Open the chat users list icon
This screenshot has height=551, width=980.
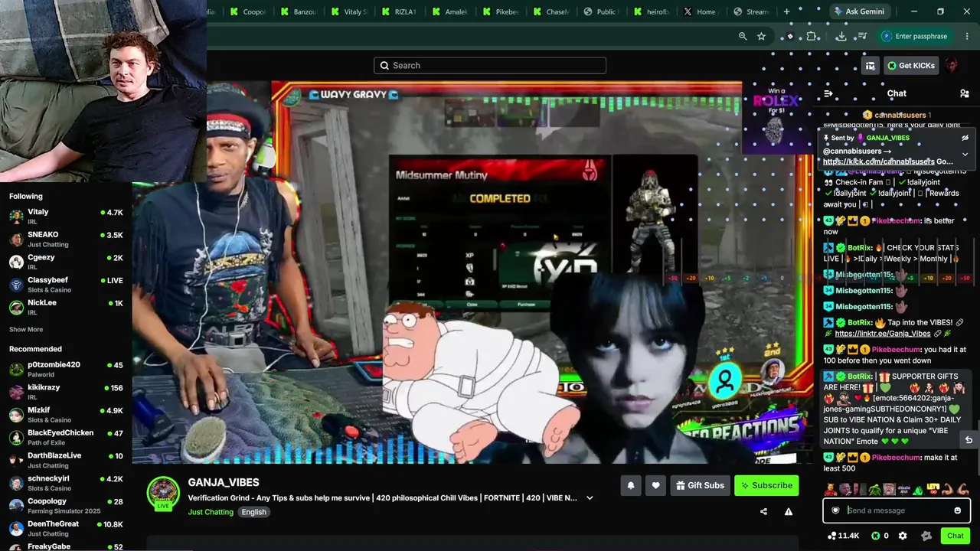click(x=964, y=93)
